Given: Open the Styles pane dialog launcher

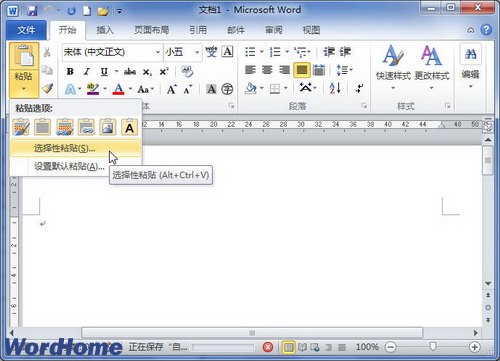Looking at the screenshot, I should [447, 106].
